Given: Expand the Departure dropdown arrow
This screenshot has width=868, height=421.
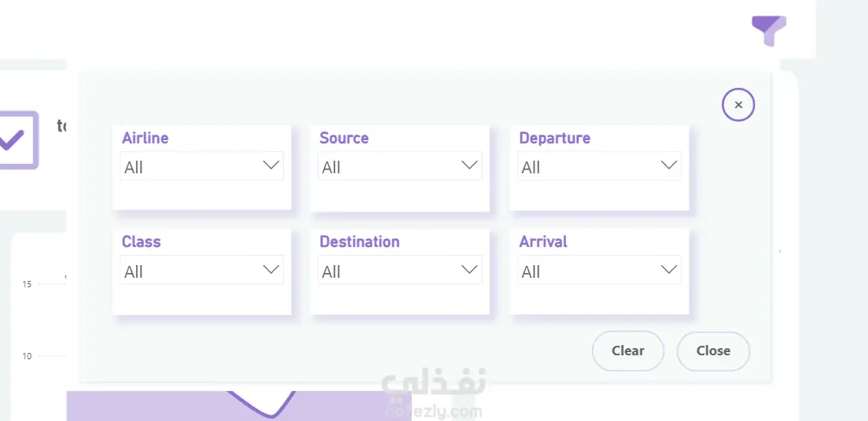Looking at the screenshot, I should (x=669, y=166).
